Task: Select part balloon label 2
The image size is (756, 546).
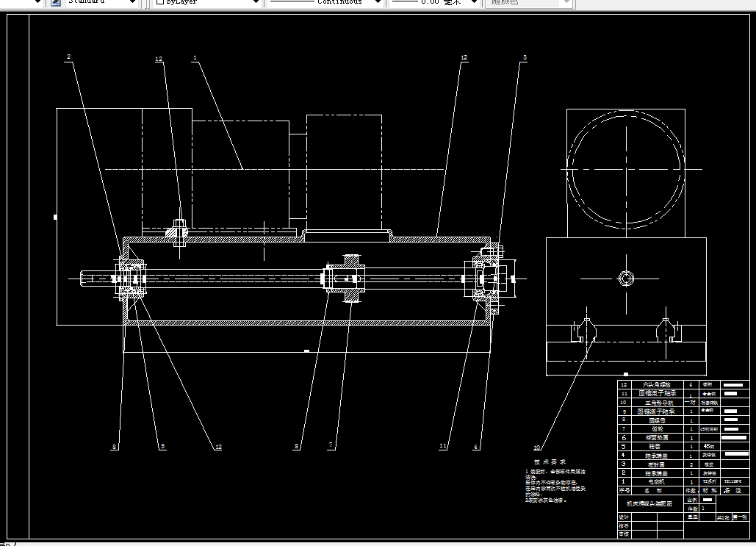Action: pos(68,57)
